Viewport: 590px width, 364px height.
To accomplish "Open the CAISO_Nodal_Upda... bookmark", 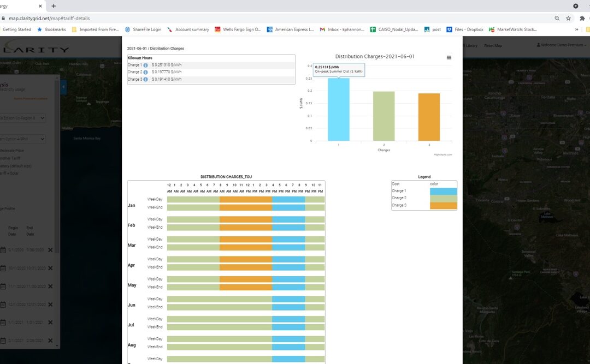I will point(394,29).
